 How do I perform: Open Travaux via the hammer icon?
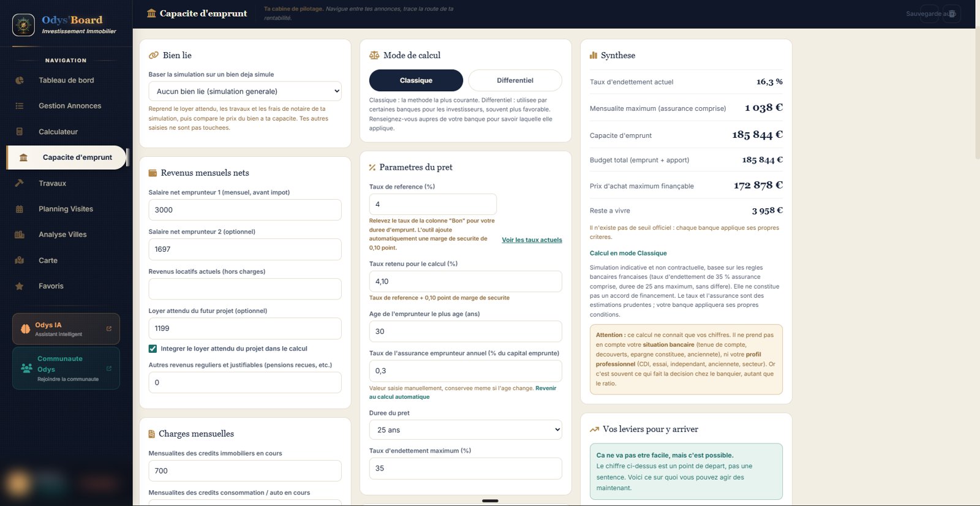click(20, 183)
